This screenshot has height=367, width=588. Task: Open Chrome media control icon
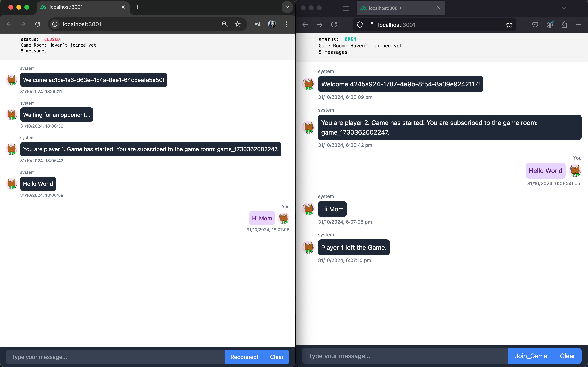(258, 24)
